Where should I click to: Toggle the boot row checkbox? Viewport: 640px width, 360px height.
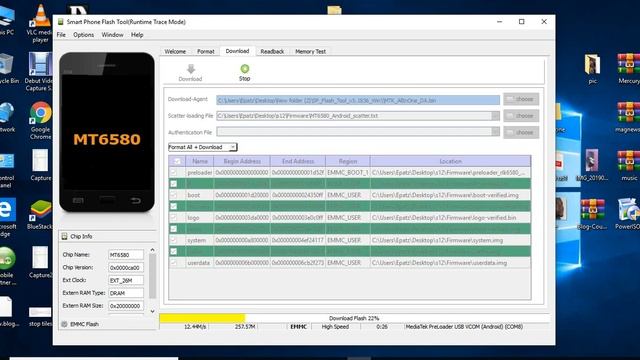174,195
